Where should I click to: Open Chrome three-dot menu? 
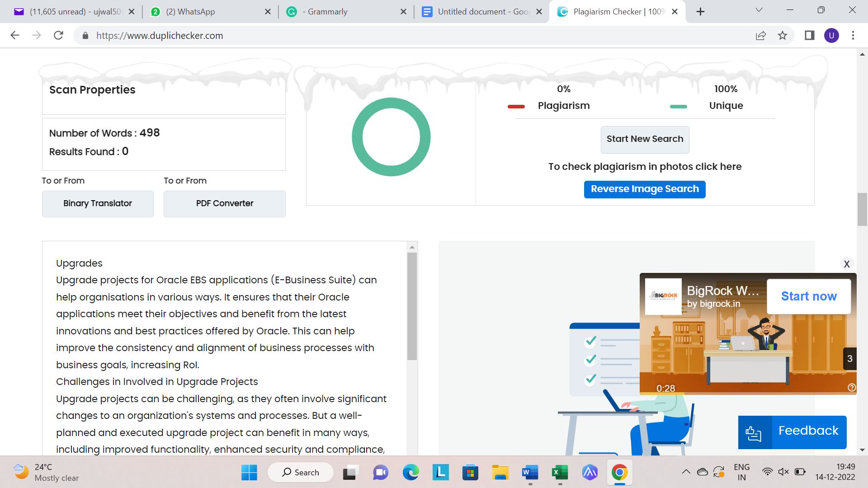tap(853, 35)
